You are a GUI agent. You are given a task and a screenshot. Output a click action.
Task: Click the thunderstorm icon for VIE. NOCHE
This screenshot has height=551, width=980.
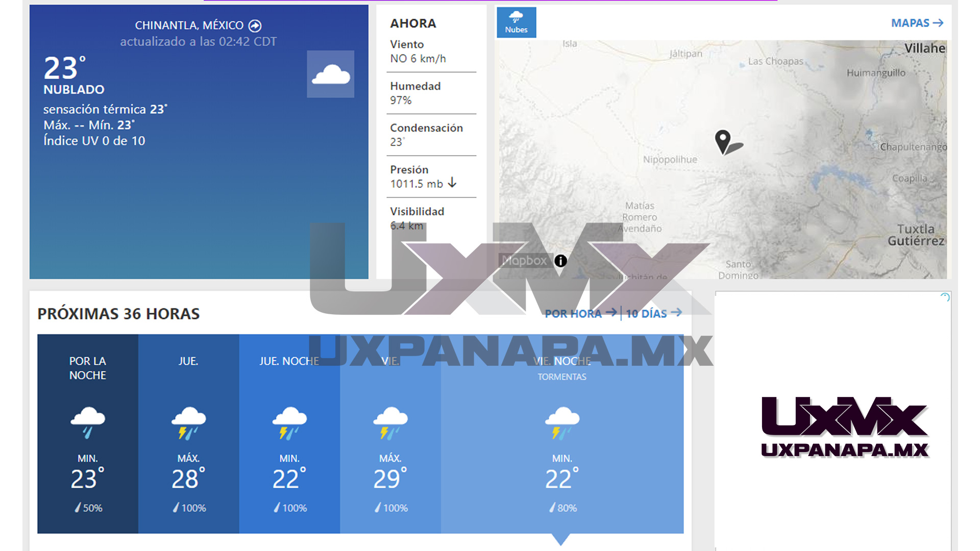[x=562, y=423]
